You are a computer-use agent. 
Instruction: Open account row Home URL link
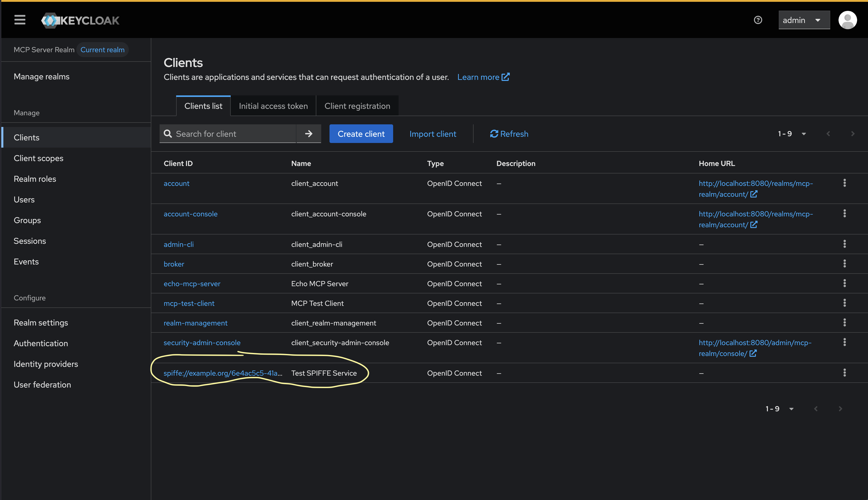755,188
